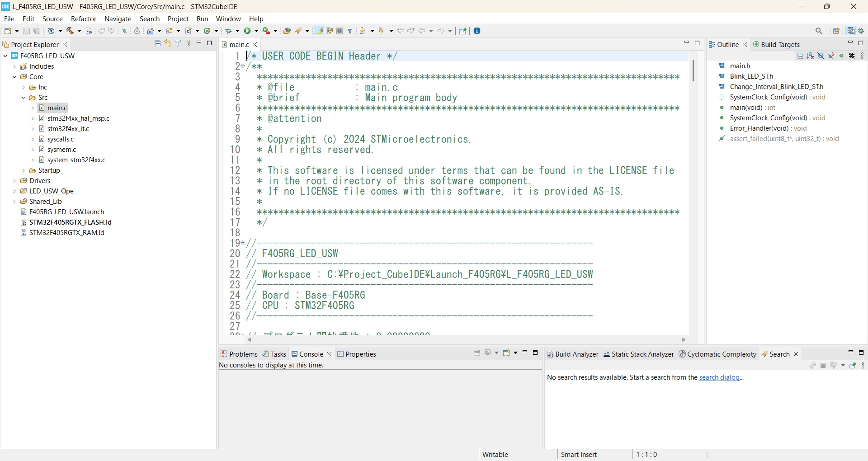Expand the Startup folder
Viewport: 868px width, 461px height.
point(24,170)
